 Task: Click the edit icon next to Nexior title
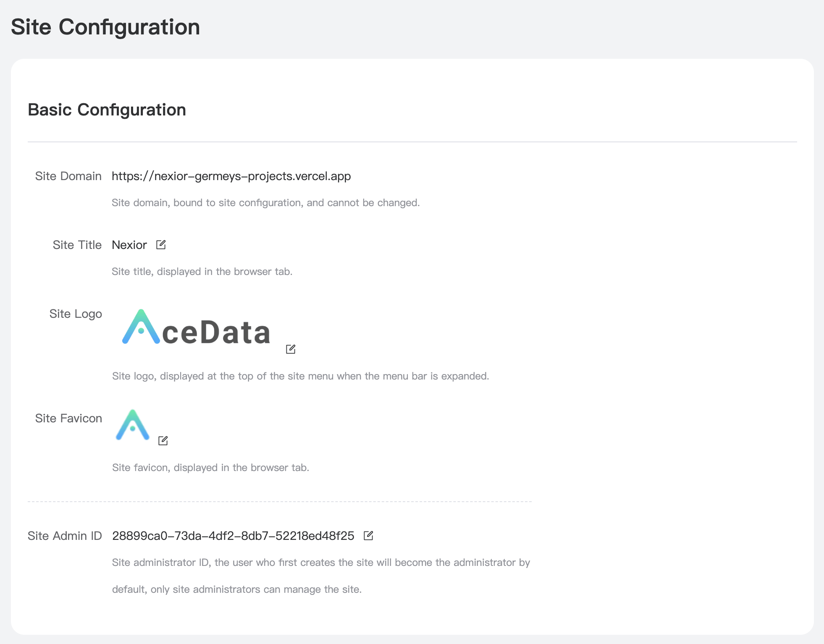click(x=161, y=245)
